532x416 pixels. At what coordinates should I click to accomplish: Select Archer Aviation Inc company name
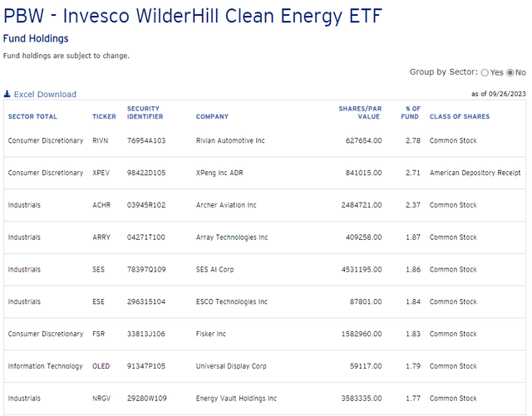click(226, 205)
